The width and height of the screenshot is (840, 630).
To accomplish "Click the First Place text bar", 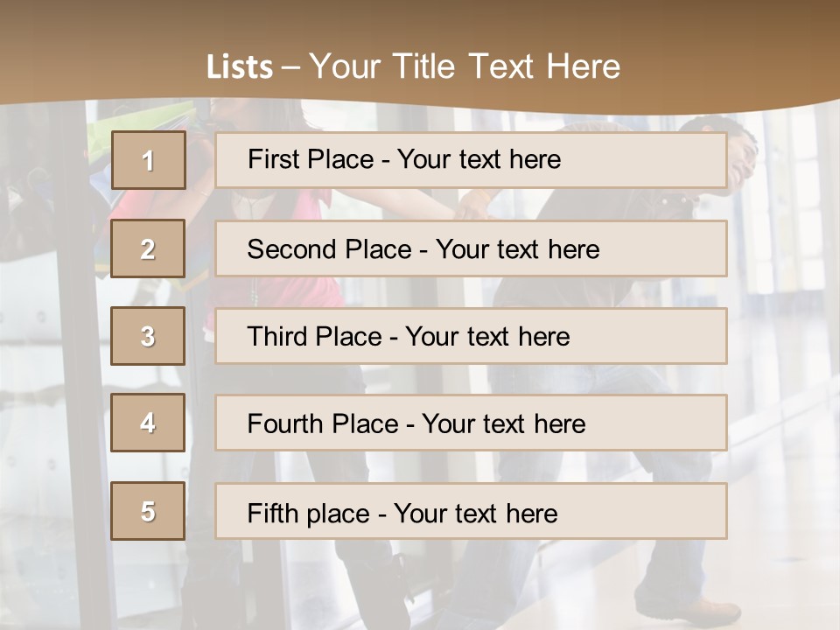I will [x=472, y=160].
